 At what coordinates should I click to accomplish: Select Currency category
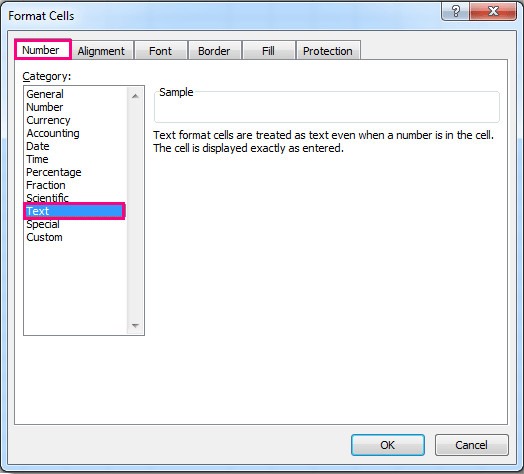coord(48,120)
